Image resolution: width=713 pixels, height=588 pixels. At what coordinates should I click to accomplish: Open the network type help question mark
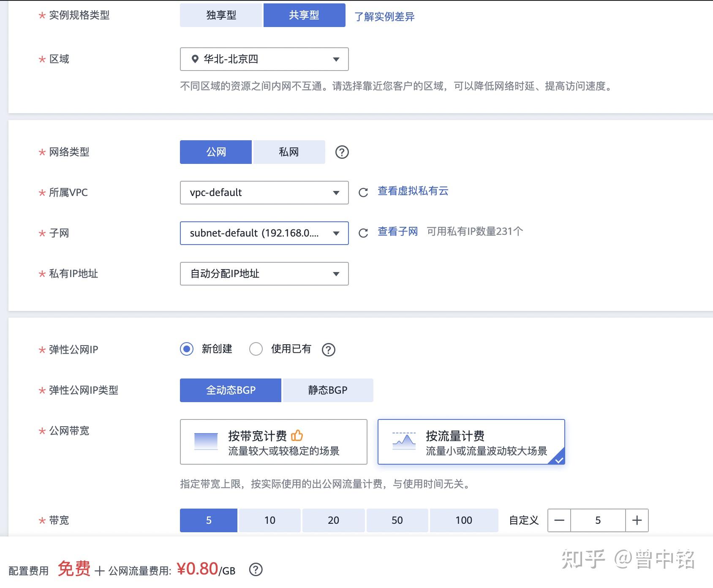[342, 152]
